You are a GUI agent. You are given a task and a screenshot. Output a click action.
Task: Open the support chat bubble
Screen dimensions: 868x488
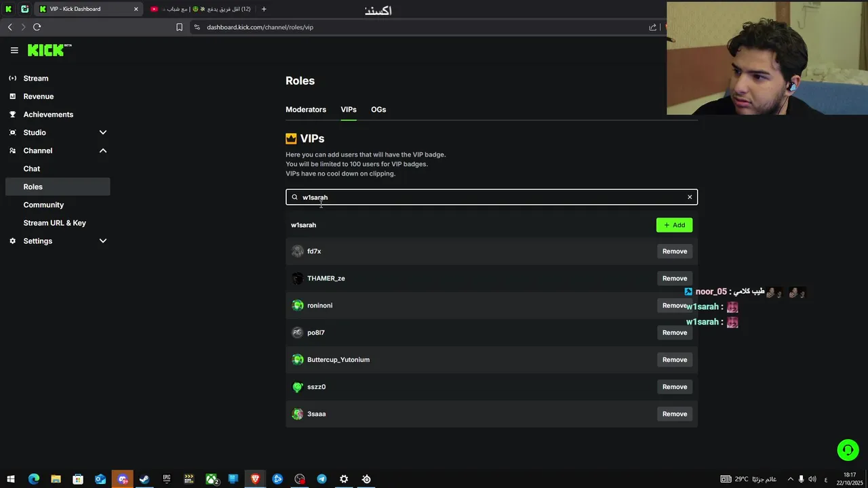click(x=848, y=450)
